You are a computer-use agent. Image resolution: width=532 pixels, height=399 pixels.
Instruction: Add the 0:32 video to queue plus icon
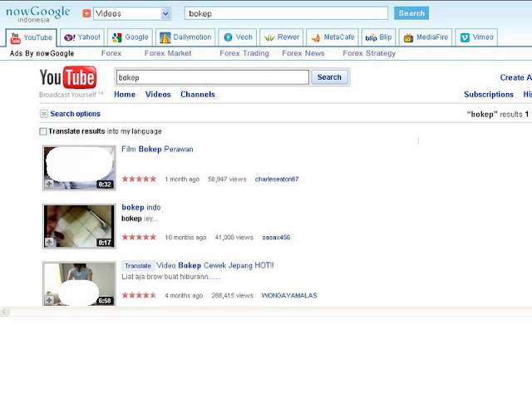tap(49, 184)
